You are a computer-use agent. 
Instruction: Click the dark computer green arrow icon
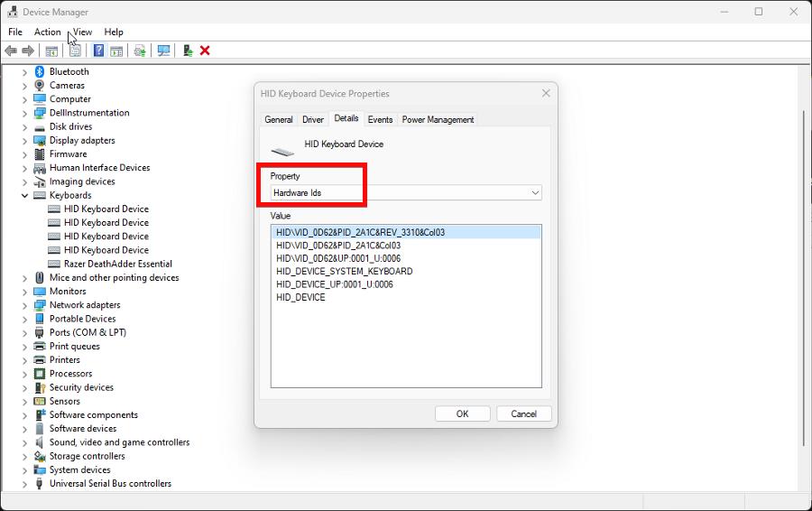pos(188,51)
